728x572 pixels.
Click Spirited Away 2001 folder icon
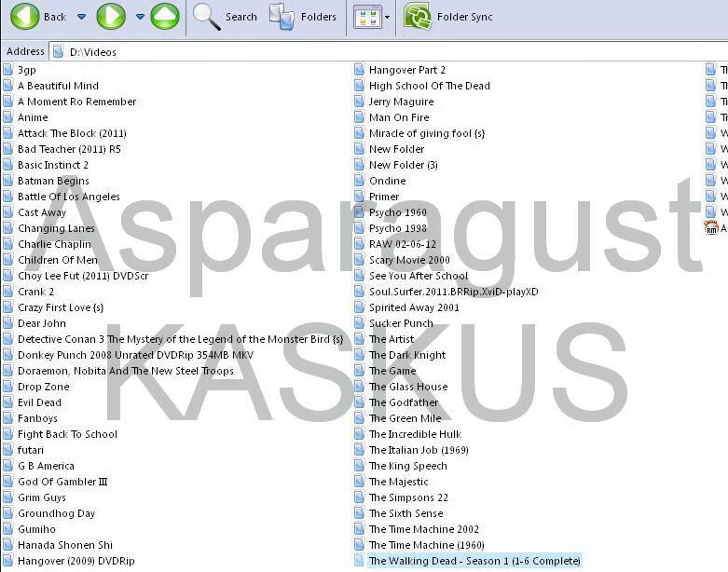[x=360, y=307]
